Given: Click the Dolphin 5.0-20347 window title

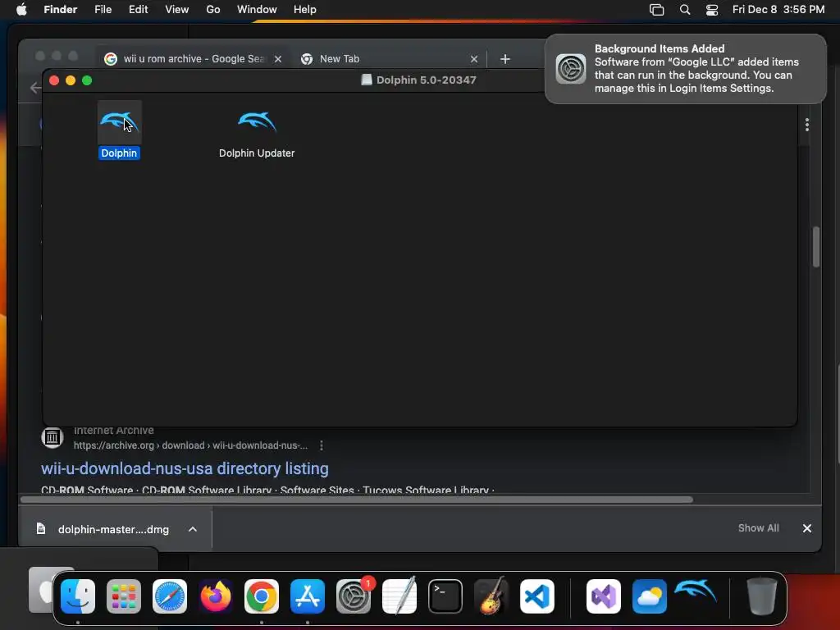Looking at the screenshot, I should pos(426,80).
